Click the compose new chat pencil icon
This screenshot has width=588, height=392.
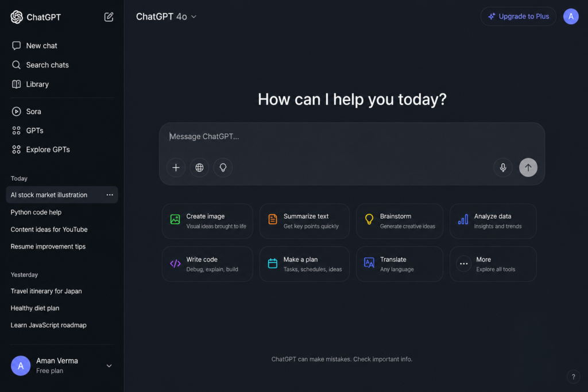[109, 17]
